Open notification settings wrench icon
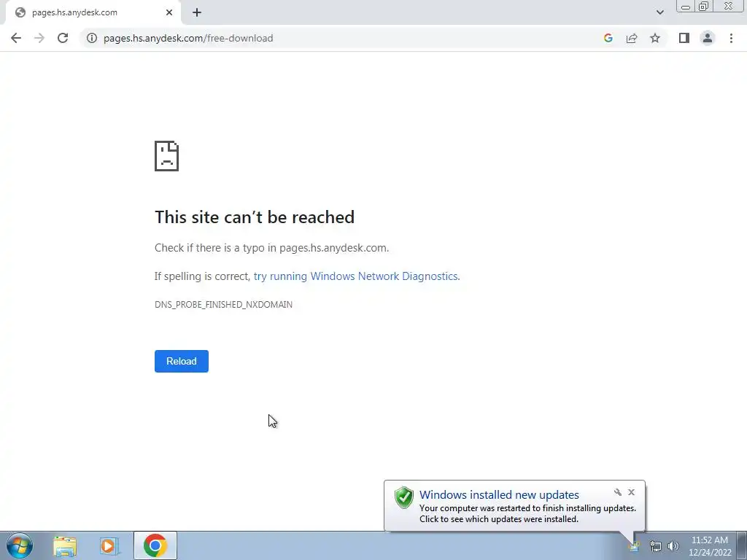Viewport: 747px width, 560px height. click(x=617, y=492)
